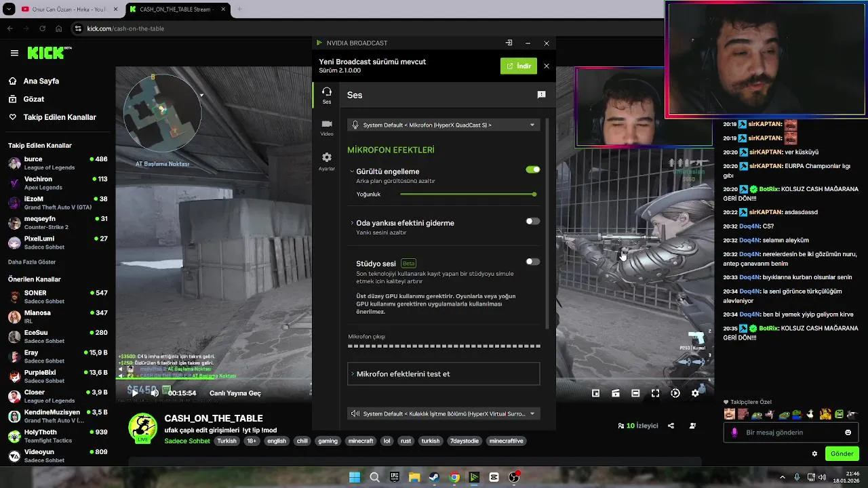This screenshot has width=868, height=488.
Task: Click the chat message input field
Action: tap(791, 432)
